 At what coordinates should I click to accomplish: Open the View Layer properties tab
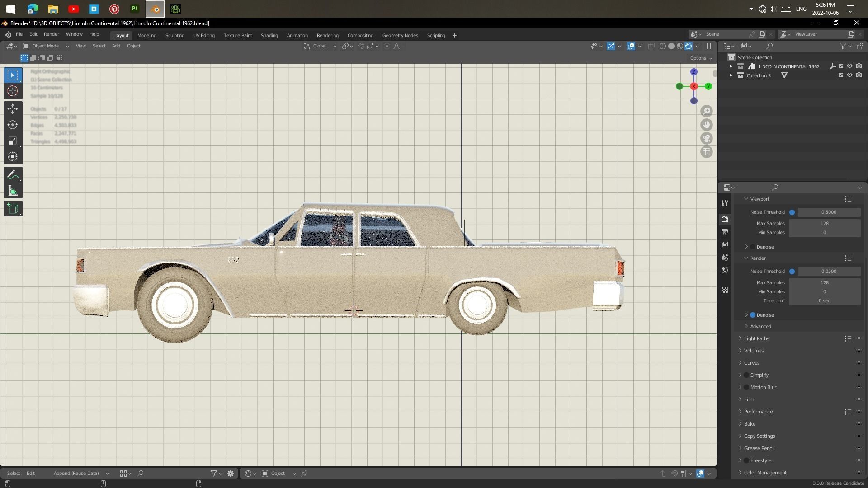pos(725,244)
